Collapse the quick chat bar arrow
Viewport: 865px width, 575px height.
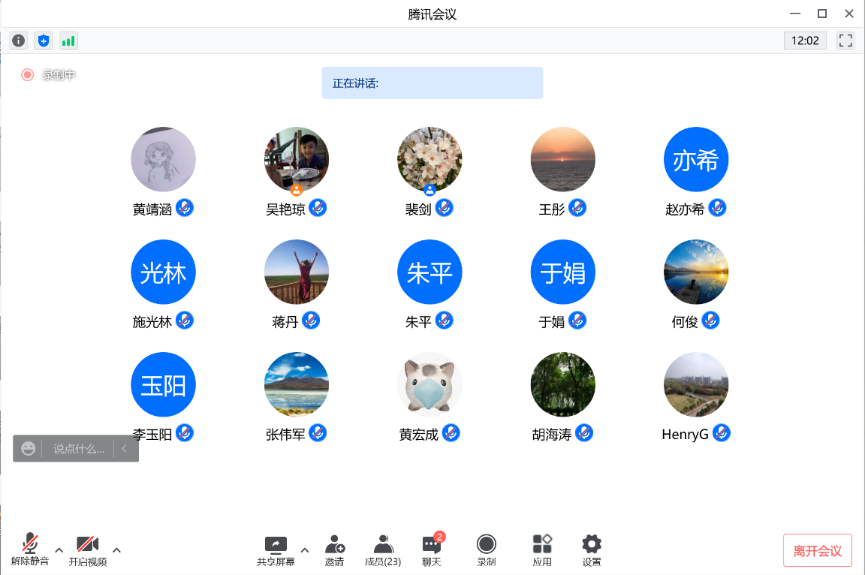coord(124,449)
